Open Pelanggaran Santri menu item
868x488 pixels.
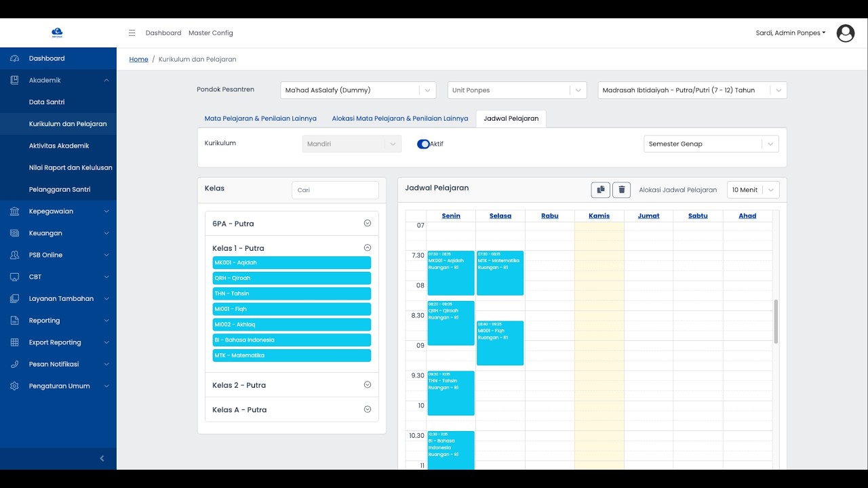point(60,190)
